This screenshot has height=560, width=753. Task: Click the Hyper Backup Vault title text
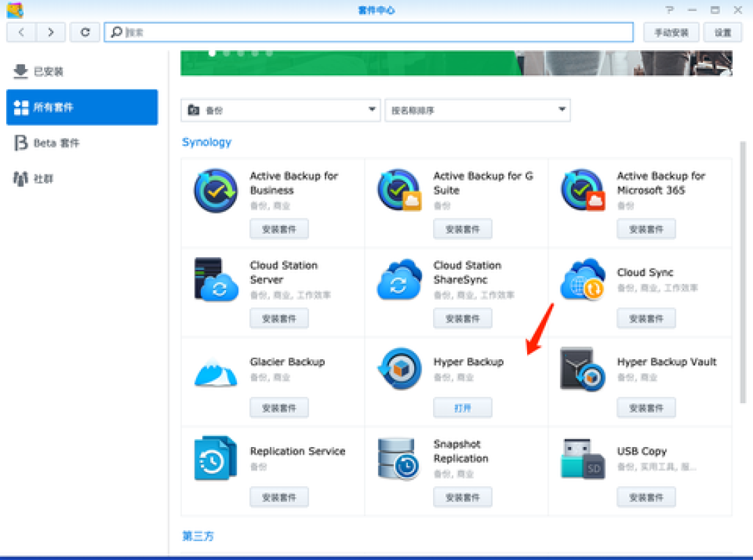tap(667, 362)
